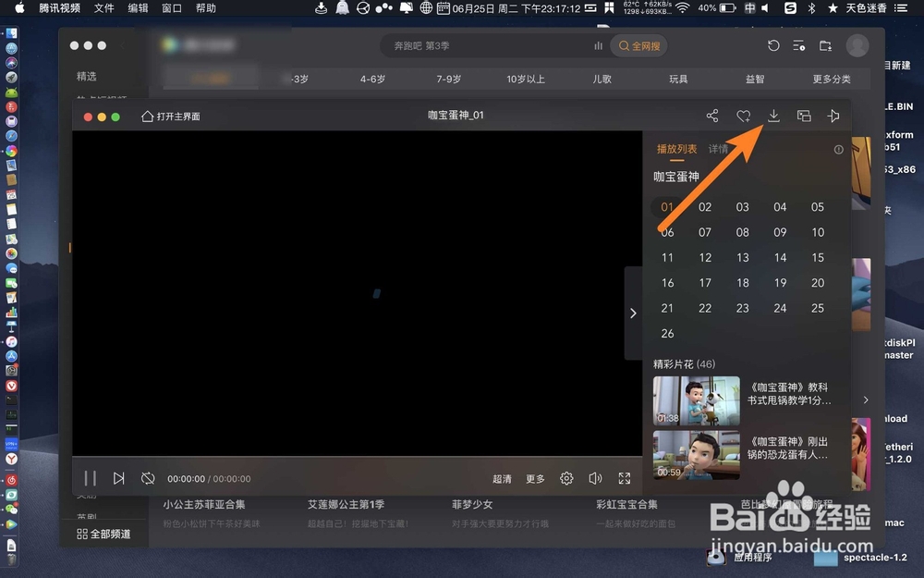Select episode 02

point(705,207)
